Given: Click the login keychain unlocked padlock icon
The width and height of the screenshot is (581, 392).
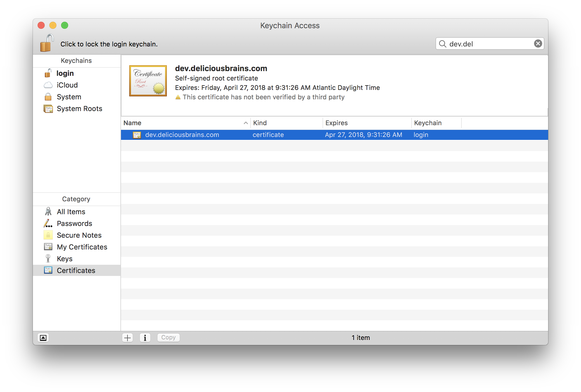Looking at the screenshot, I should [48, 73].
